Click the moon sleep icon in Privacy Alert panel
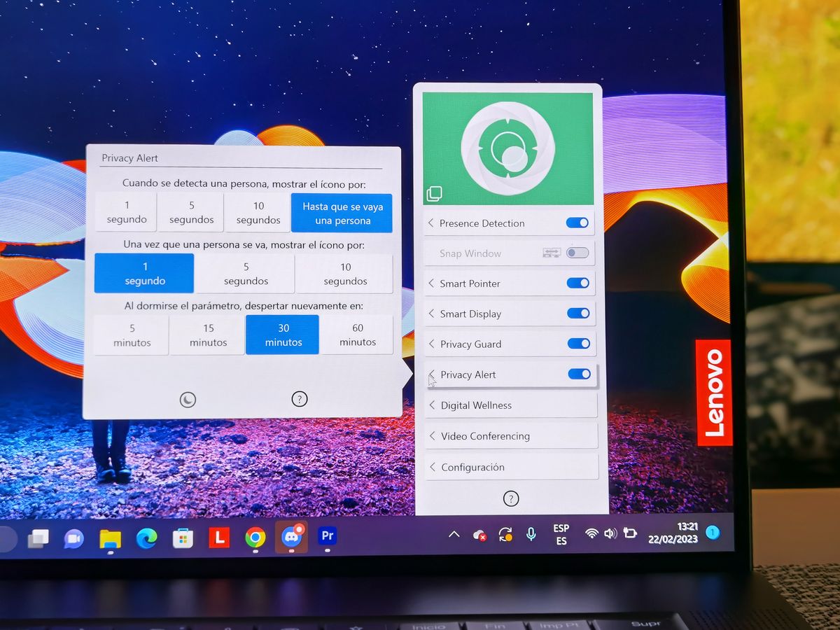 (x=188, y=400)
